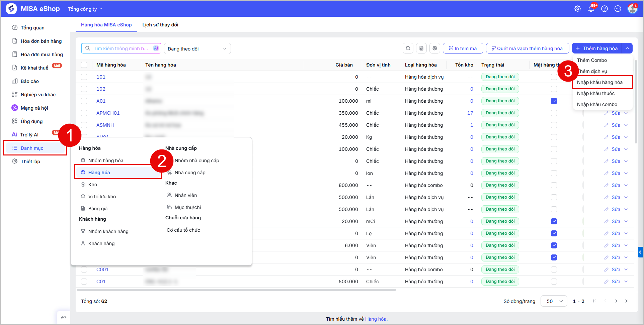Screen dimensions: 644x325
Task: Refresh the product list
Action: (x=408, y=48)
